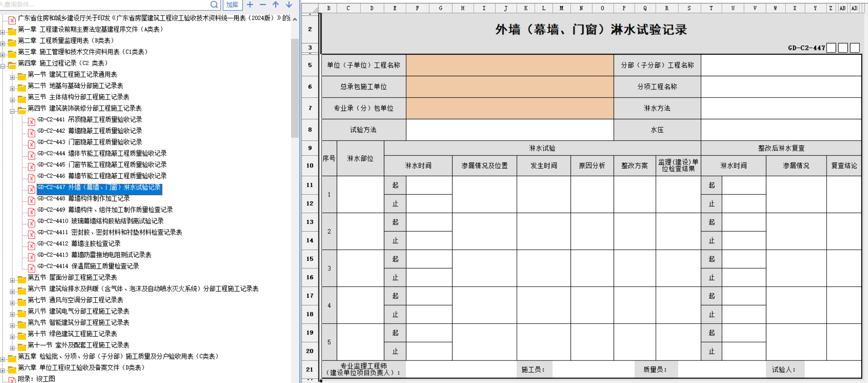Click the 加库 button
The height and width of the screenshot is (383, 868).
click(x=233, y=5)
